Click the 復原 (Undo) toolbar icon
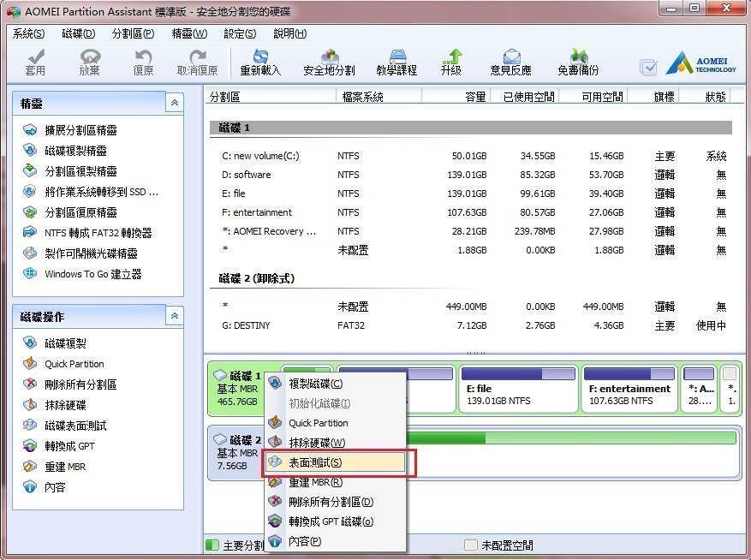The height and width of the screenshot is (560, 751). pyautogui.click(x=143, y=63)
